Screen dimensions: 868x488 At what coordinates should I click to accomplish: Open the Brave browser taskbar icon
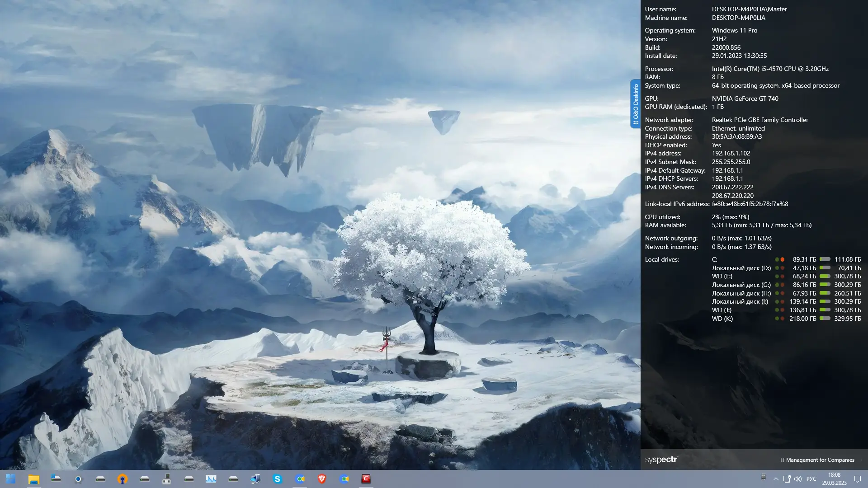pos(322,479)
